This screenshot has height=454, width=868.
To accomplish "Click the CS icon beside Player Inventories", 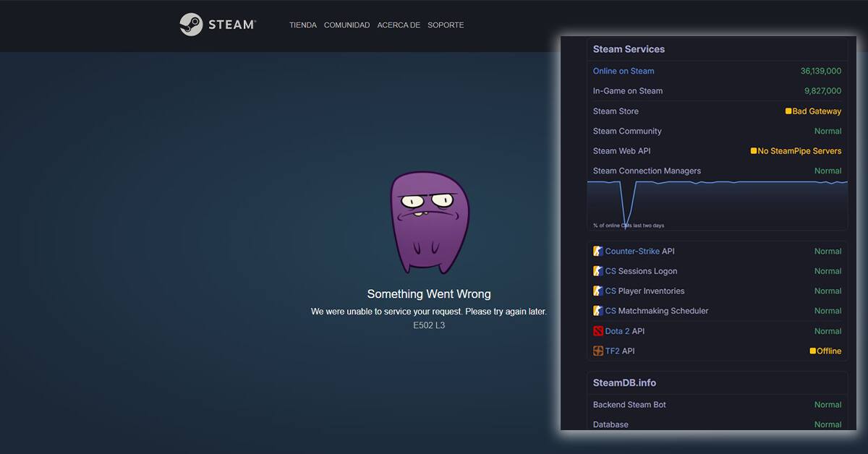I will 598,291.
